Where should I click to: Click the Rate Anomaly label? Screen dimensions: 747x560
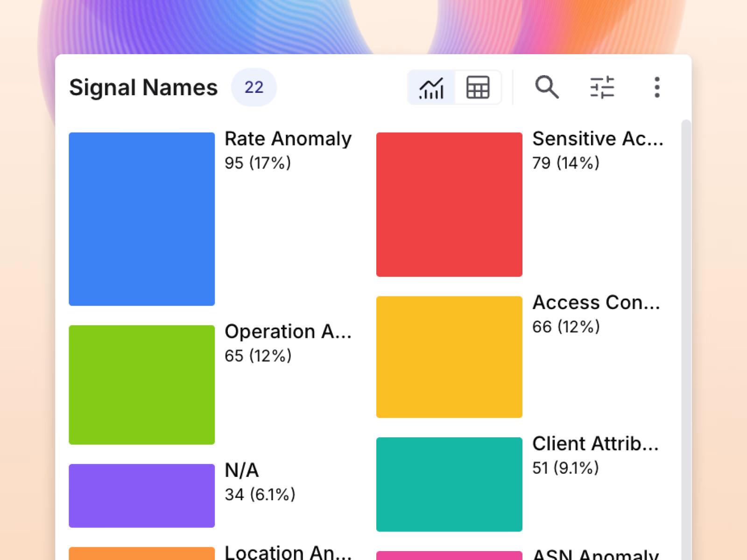pyautogui.click(x=288, y=139)
